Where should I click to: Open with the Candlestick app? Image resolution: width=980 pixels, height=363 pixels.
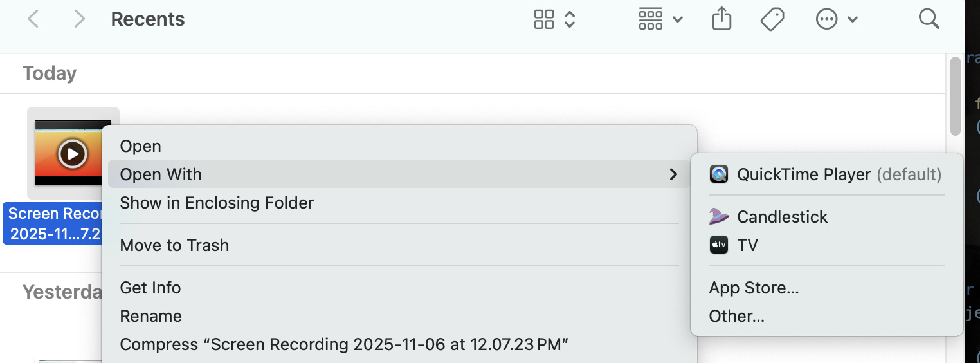pyautogui.click(x=782, y=217)
